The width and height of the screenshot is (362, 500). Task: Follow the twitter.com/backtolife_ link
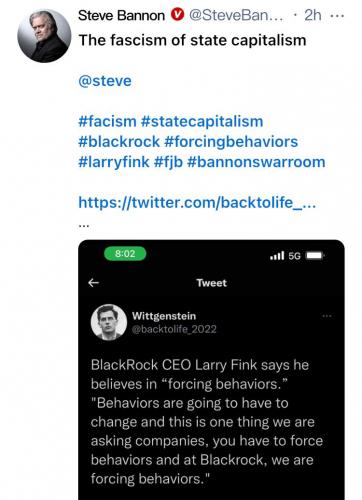click(x=197, y=202)
